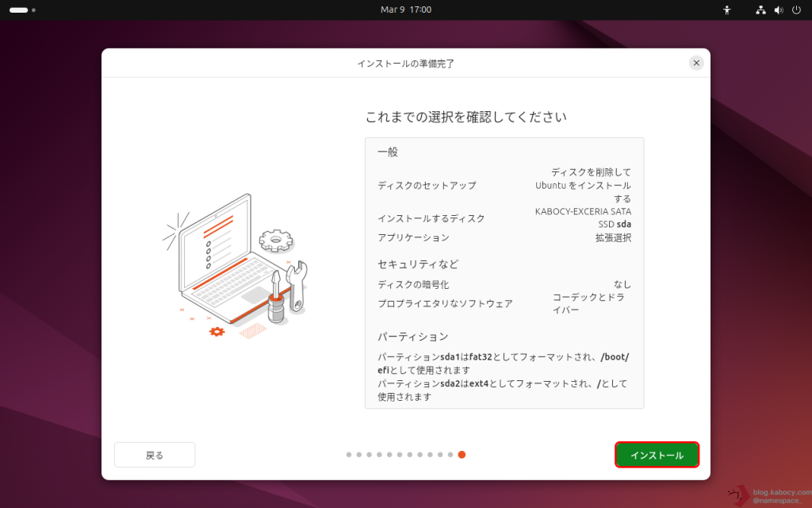The width and height of the screenshot is (812, 508).
Task: Open the accessibility menu in top bar
Action: tap(727, 10)
